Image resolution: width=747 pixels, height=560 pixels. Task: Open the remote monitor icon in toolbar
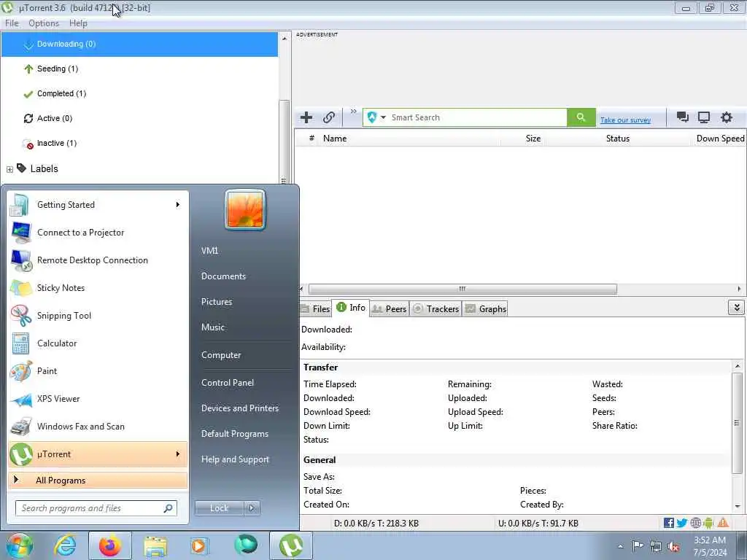click(704, 117)
